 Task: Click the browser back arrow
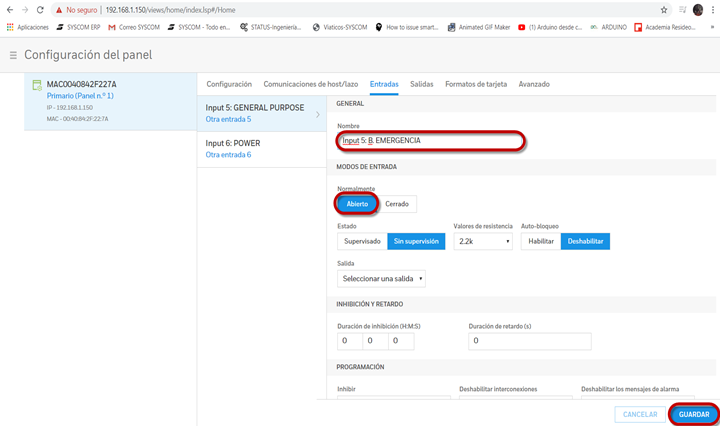tap(10, 10)
